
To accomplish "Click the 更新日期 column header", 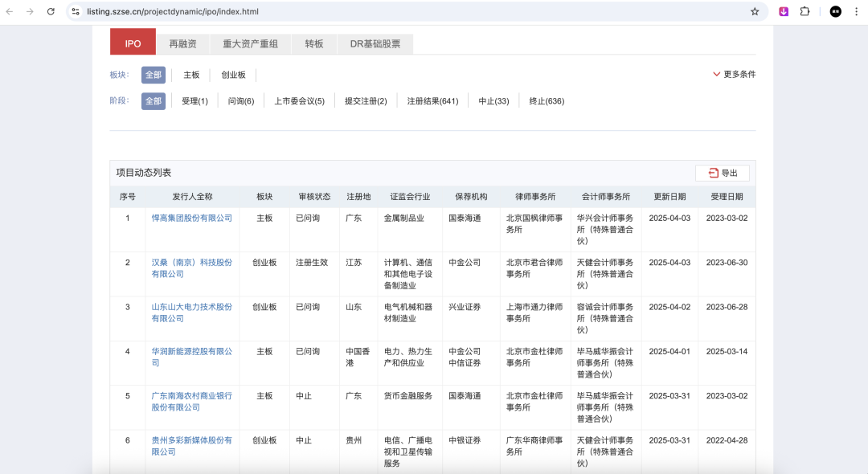I will point(669,197).
